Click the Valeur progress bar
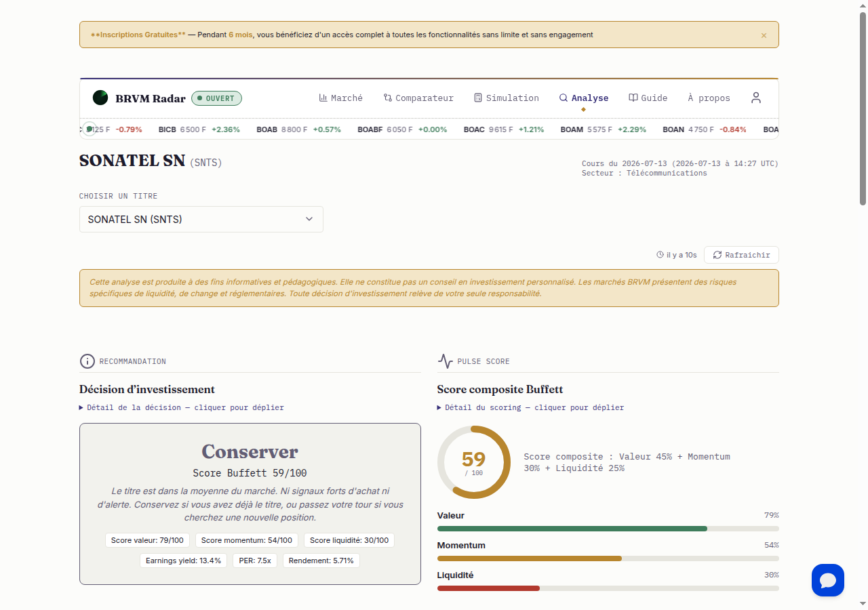The width and height of the screenshot is (868, 610). (608, 529)
